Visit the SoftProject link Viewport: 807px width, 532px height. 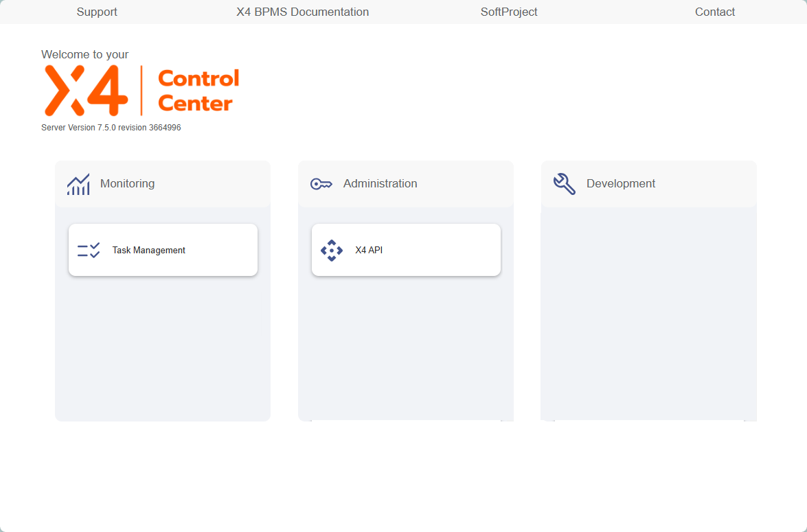[x=509, y=12]
